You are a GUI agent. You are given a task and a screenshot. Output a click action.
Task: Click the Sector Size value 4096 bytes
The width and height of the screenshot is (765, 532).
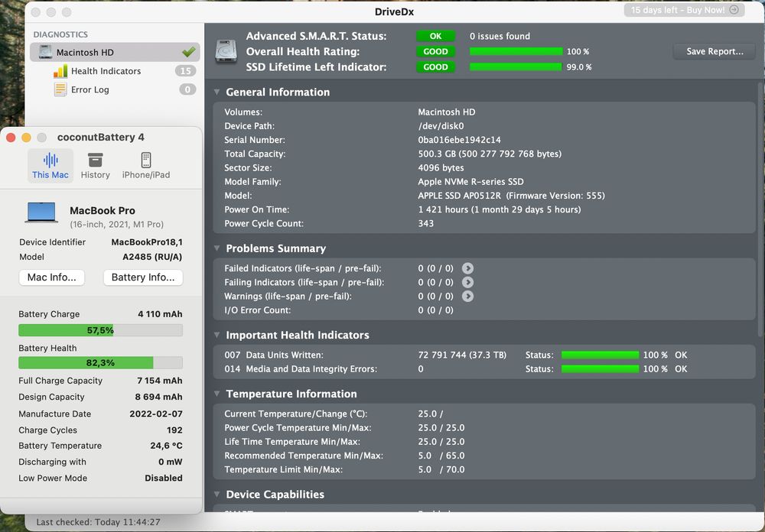coord(441,167)
